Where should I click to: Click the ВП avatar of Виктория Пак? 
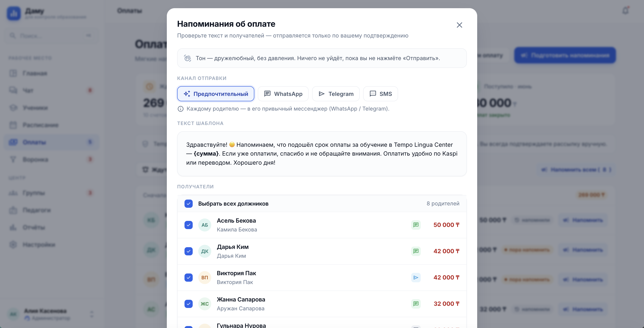tap(205, 278)
